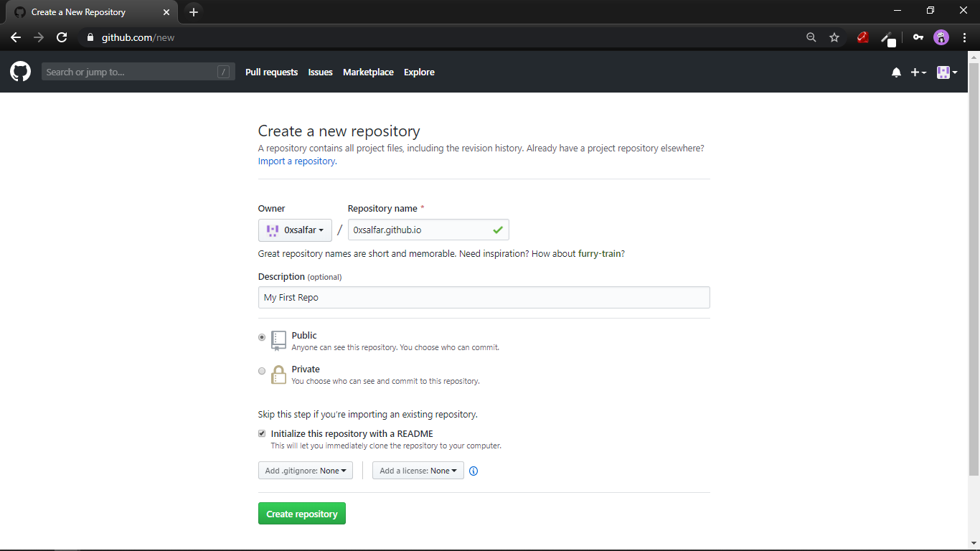Open Marketplace in the header
This screenshot has width=980, height=551.
(x=368, y=72)
